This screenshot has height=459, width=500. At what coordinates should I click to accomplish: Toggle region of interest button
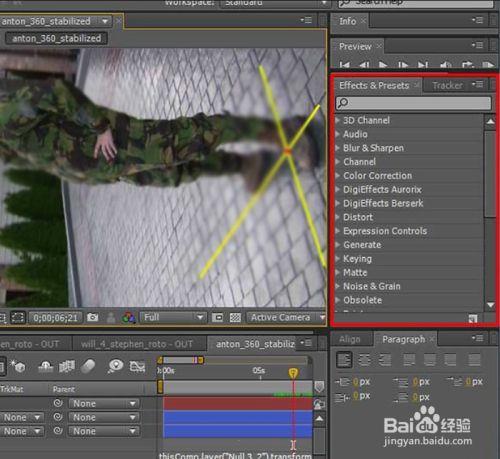218,317
